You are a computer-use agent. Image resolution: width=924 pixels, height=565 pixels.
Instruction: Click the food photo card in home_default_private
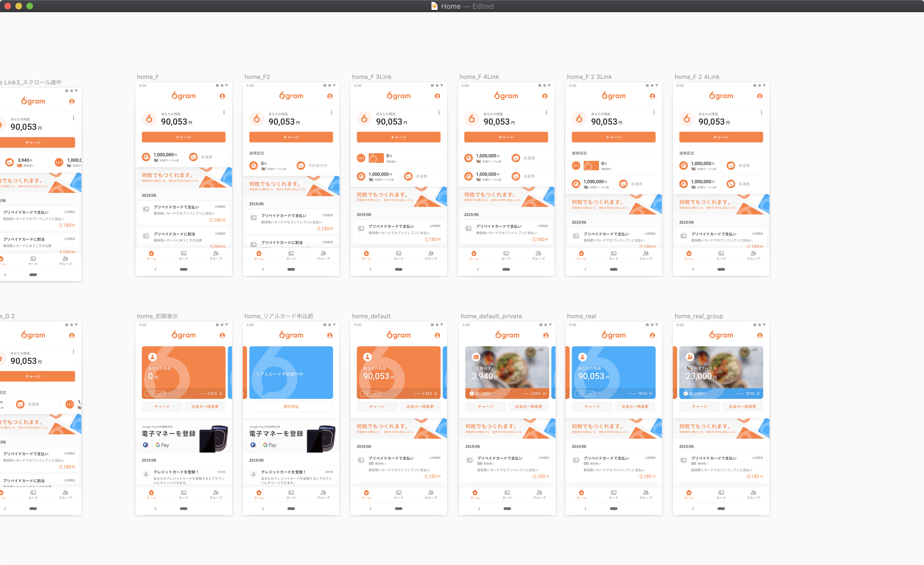click(x=507, y=372)
